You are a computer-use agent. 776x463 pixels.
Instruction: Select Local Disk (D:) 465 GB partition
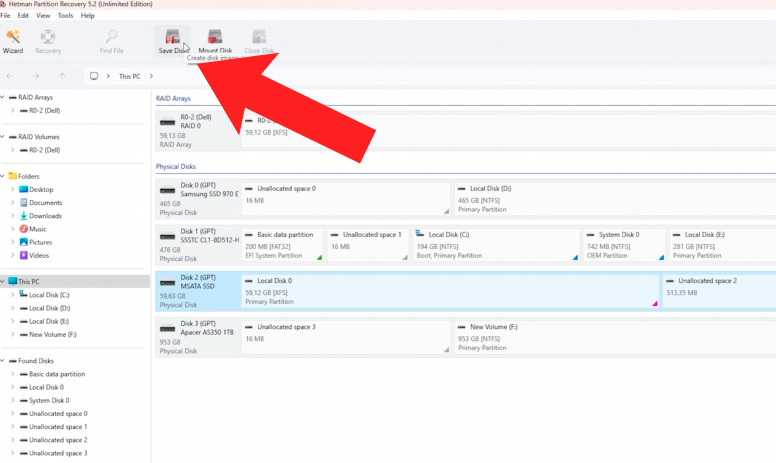615,198
